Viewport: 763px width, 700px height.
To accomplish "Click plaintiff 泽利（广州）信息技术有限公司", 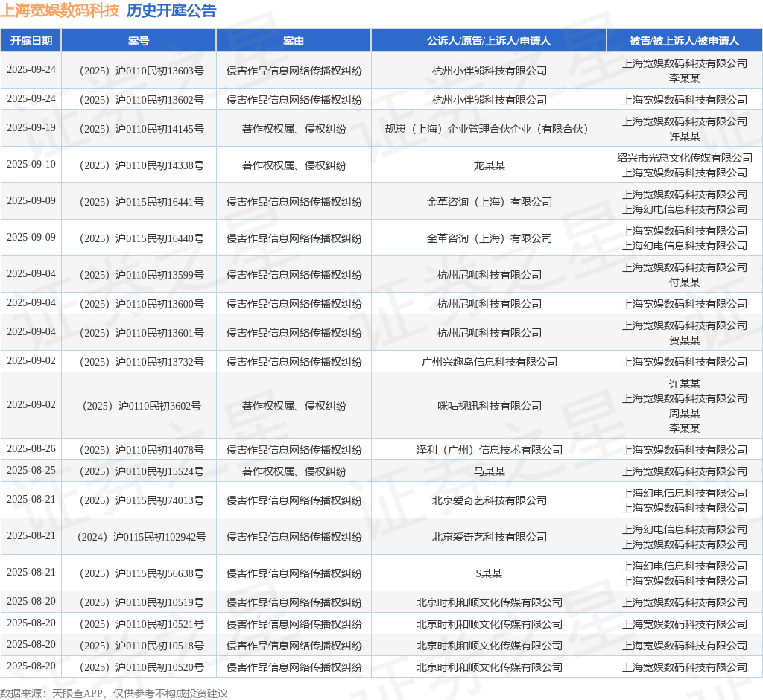I will (489, 450).
